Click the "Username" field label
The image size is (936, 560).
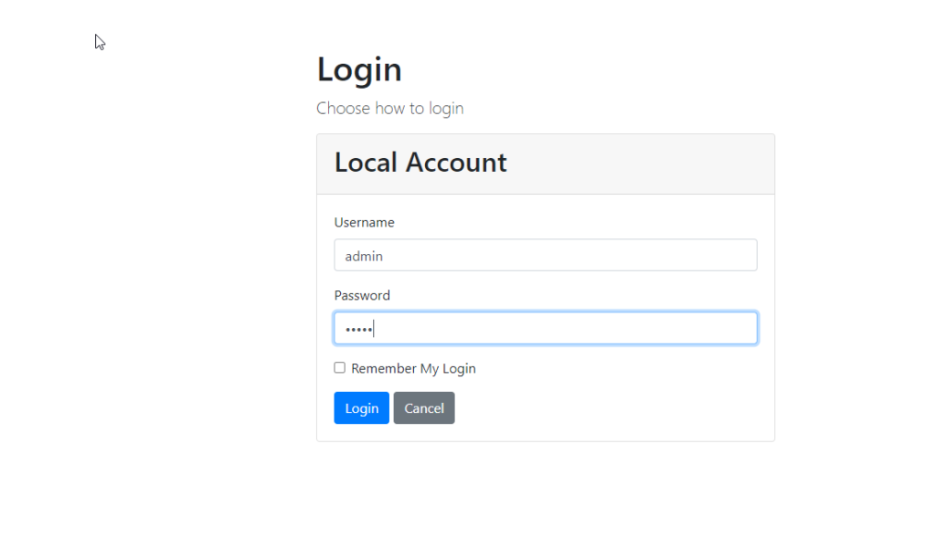tap(364, 223)
